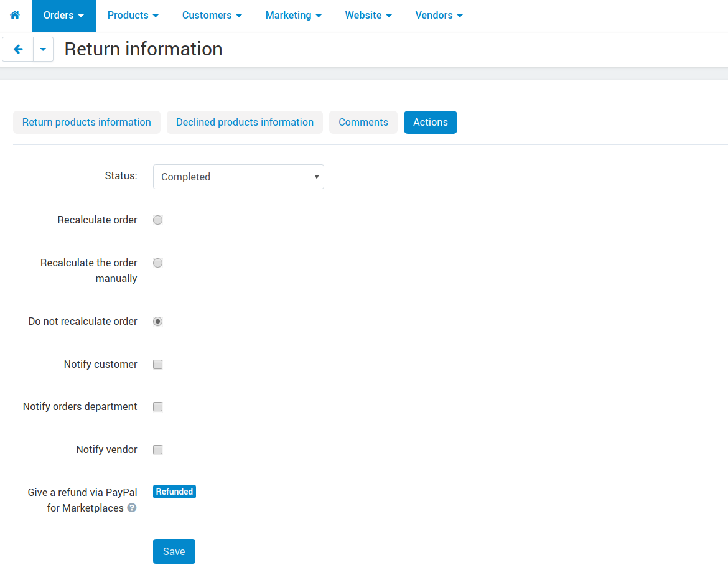Switch to Return products information tab
Image resolution: width=728 pixels, height=575 pixels.
click(x=87, y=122)
